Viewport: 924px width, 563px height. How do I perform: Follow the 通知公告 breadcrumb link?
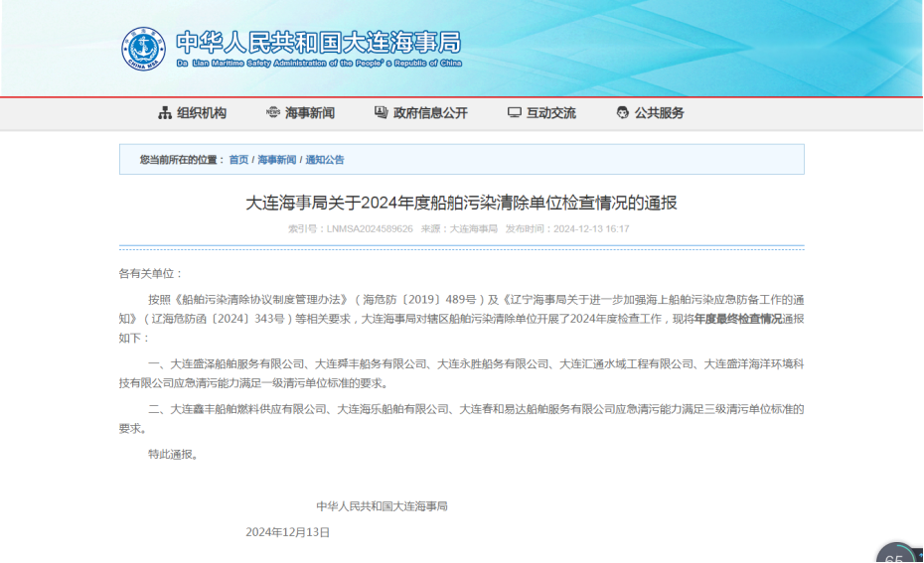pyautogui.click(x=325, y=160)
